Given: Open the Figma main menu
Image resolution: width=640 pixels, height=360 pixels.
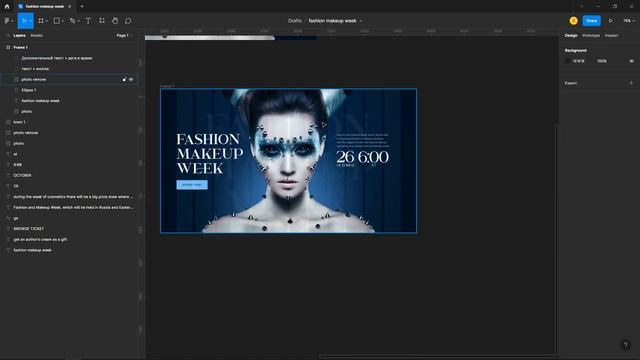Looking at the screenshot, I should [7, 21].
